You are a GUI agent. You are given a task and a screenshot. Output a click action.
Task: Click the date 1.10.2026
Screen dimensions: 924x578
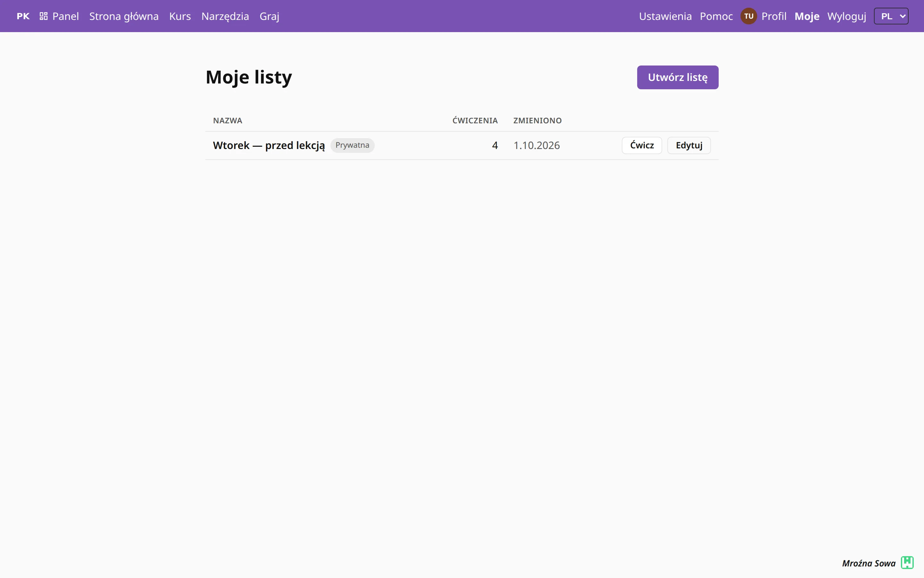(x=536, y=145)
